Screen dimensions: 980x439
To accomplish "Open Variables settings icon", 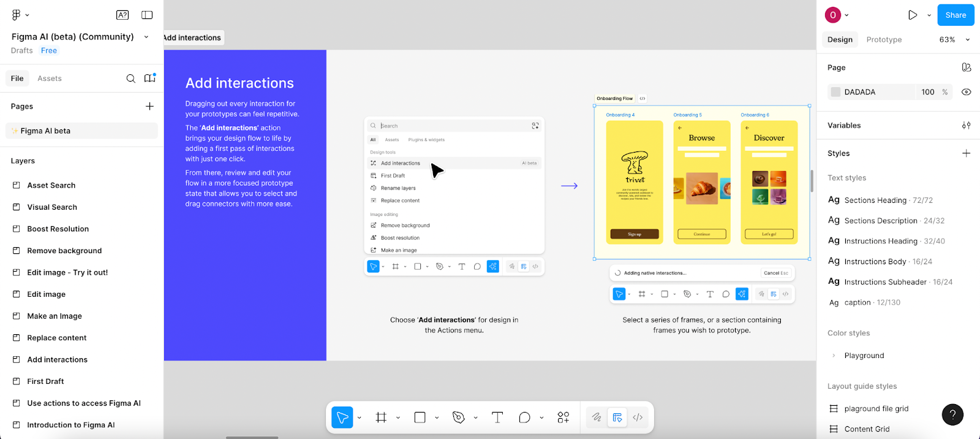I will 966,125.
